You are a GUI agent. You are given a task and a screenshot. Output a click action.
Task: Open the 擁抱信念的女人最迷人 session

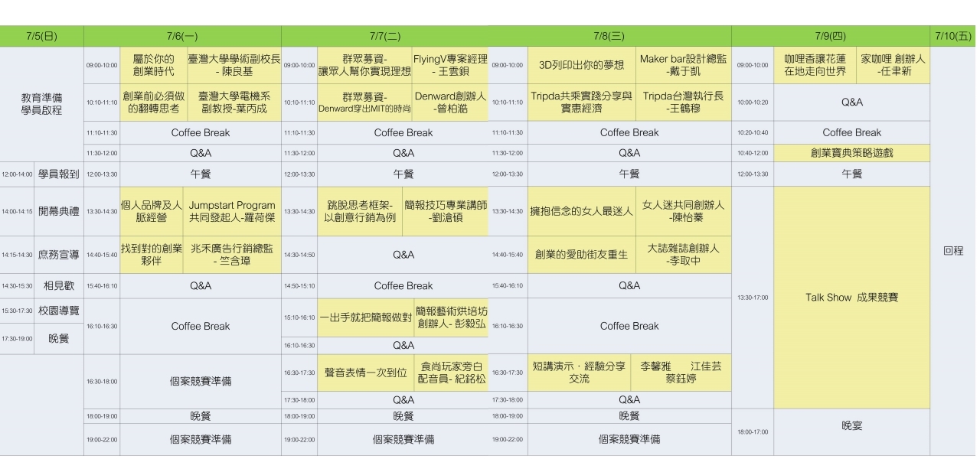581,211
